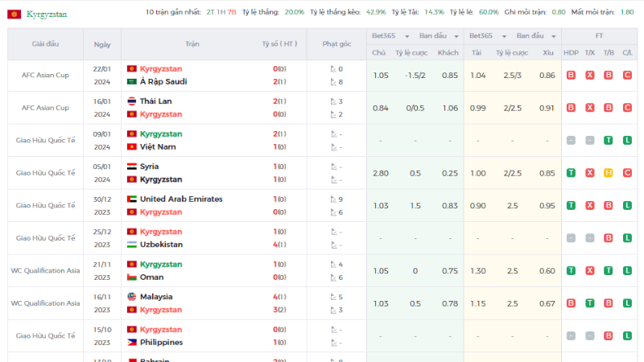
Task: Click the Phạt góc column header
Action: pos(336,44)
